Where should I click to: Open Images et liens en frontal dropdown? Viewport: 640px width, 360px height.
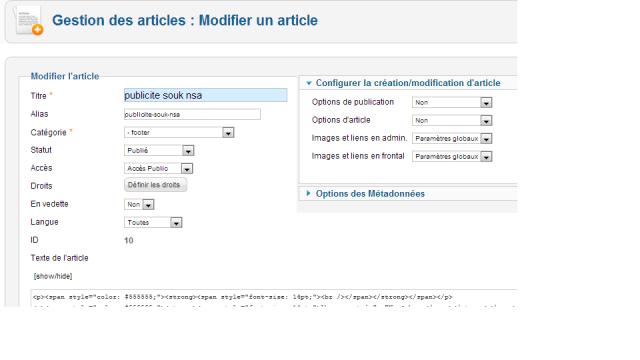tap(452, 156)
